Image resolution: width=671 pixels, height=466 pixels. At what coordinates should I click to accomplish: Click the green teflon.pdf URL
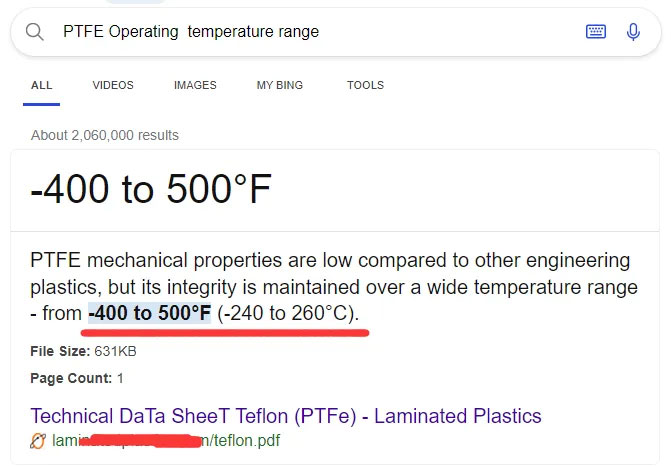coord(166,440)
